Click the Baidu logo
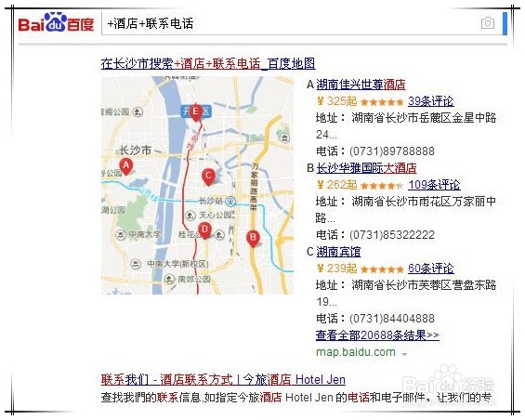 (x=56, y=23)
